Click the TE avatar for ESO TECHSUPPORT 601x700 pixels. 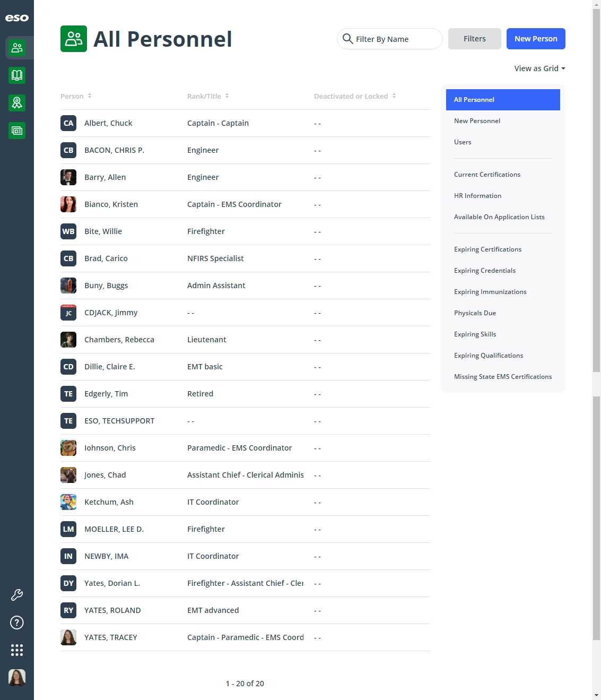68,421
